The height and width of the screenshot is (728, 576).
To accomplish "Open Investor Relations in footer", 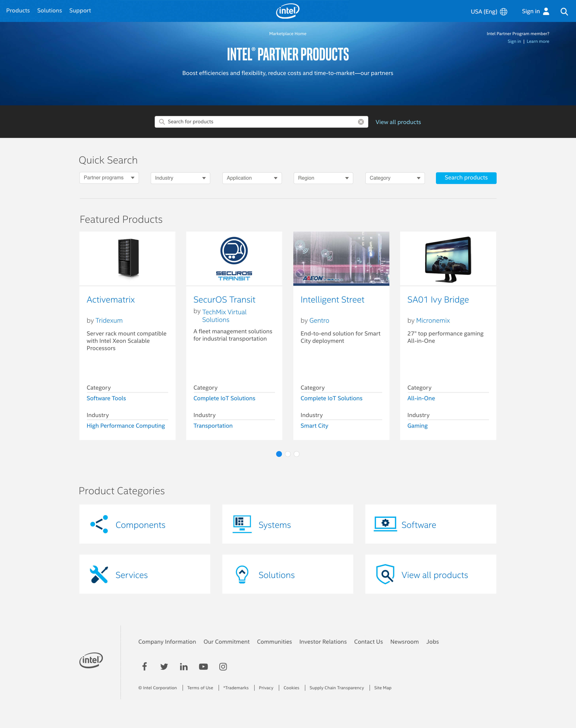I will [323, 642].
